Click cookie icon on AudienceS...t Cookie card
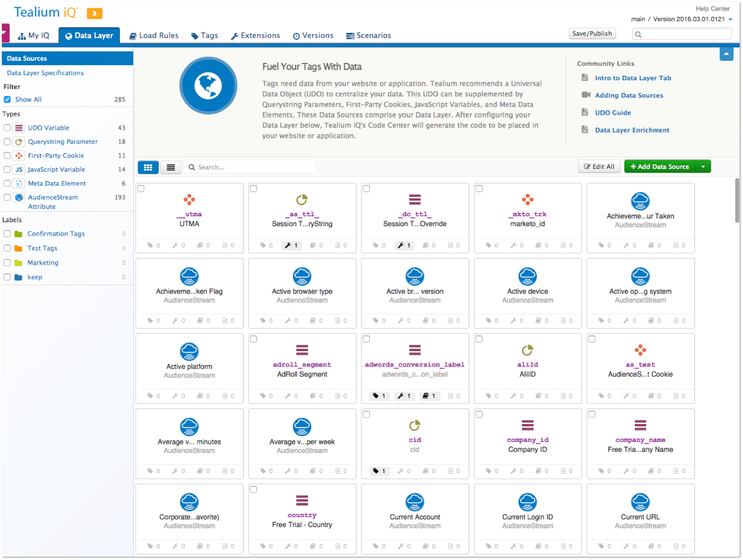This screenshot has height=560, width=743. pyautogui.click(x=641, y=350)
